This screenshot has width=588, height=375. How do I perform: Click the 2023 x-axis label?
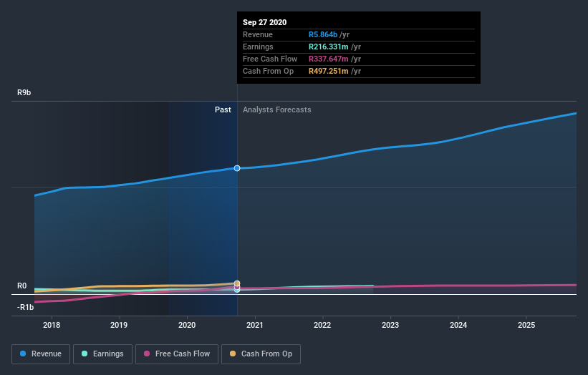coord(390,325)
